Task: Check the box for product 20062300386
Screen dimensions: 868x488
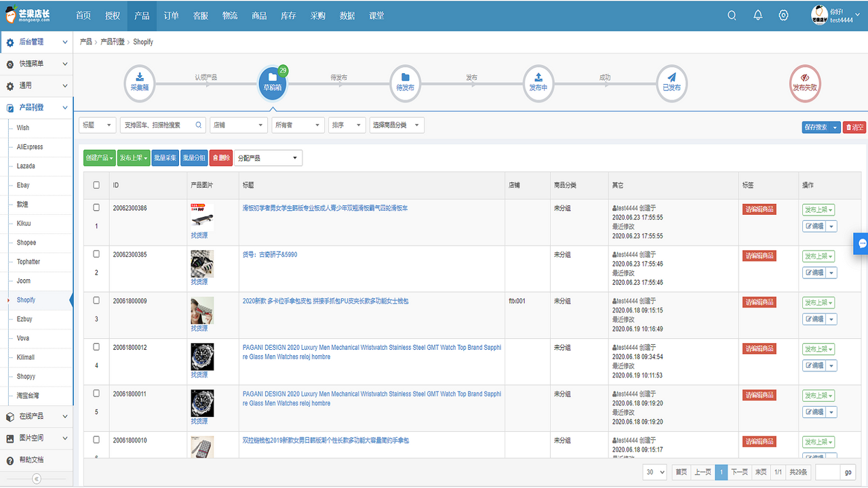Action: pos(96,207)
